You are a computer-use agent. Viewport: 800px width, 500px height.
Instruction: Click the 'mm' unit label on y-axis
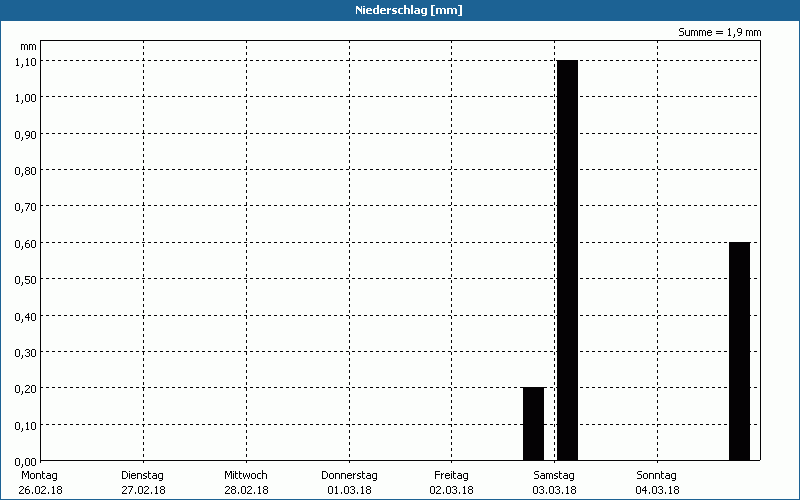pos(29,47)
